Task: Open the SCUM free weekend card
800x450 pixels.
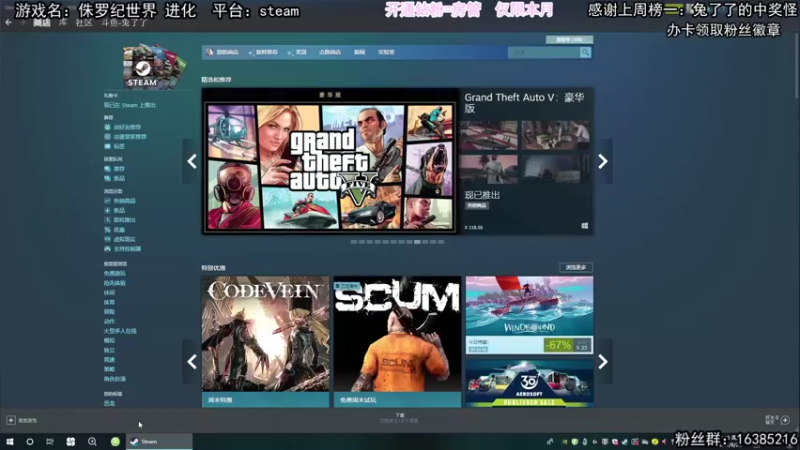Action: [x=397, y=341]
